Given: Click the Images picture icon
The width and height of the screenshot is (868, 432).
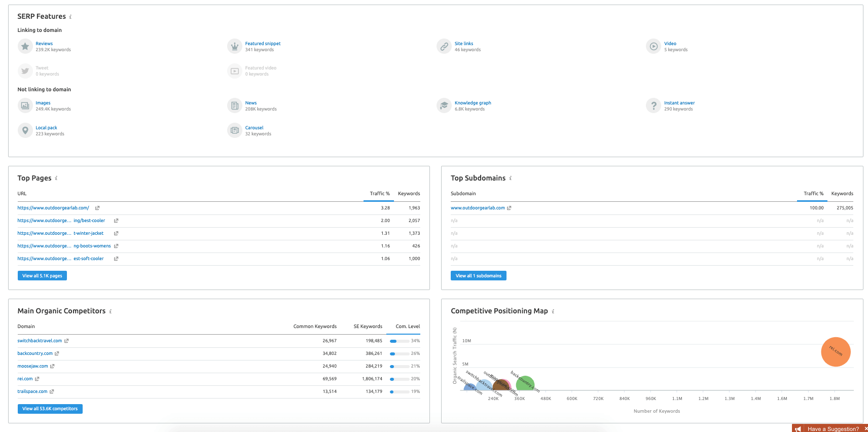Looking at the screenshot, I should pos(25,105).
